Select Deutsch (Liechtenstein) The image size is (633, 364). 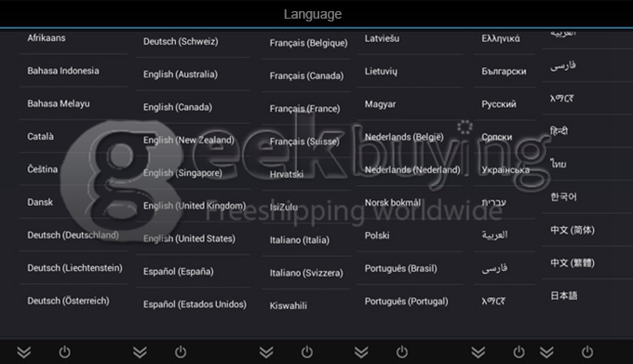click(x=74, y=268)
